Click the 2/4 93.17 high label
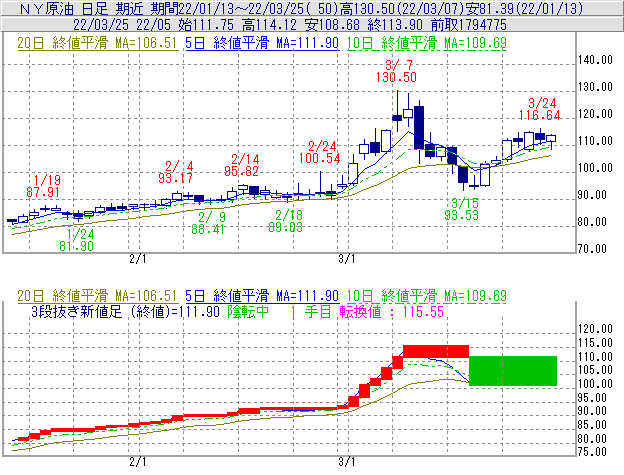624x475 pixels. [176, 172]
